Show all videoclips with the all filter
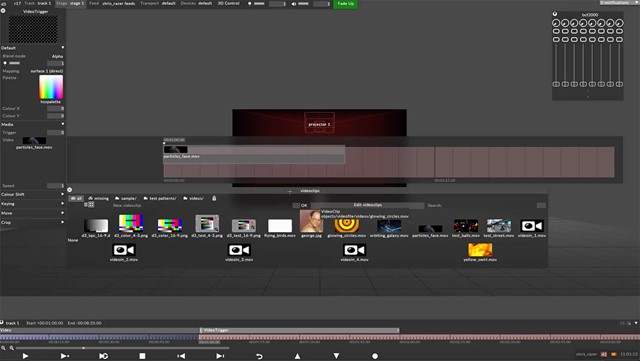Image resolution: width=640 pixels, height=361 pixels. coord(76,198)
